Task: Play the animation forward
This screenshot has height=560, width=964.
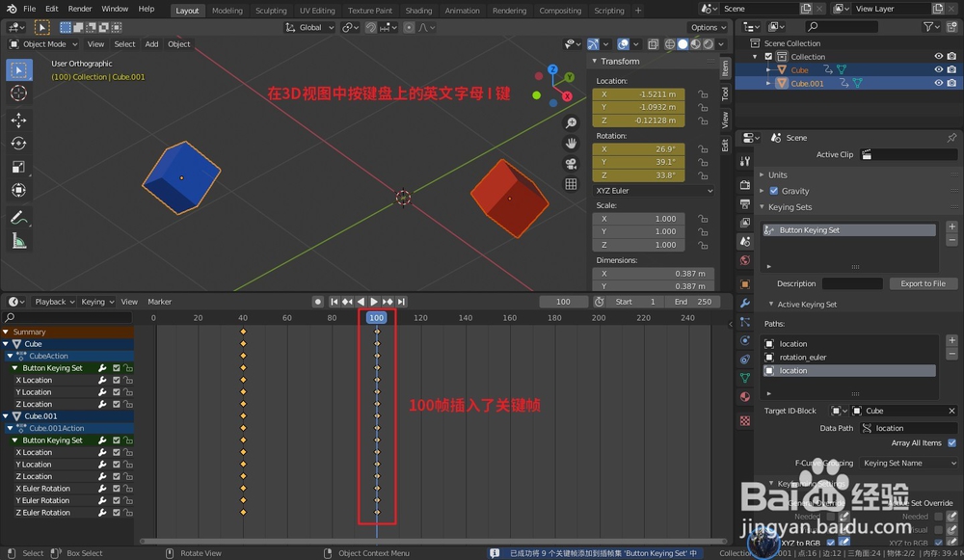Action: (x=374, y=302)
